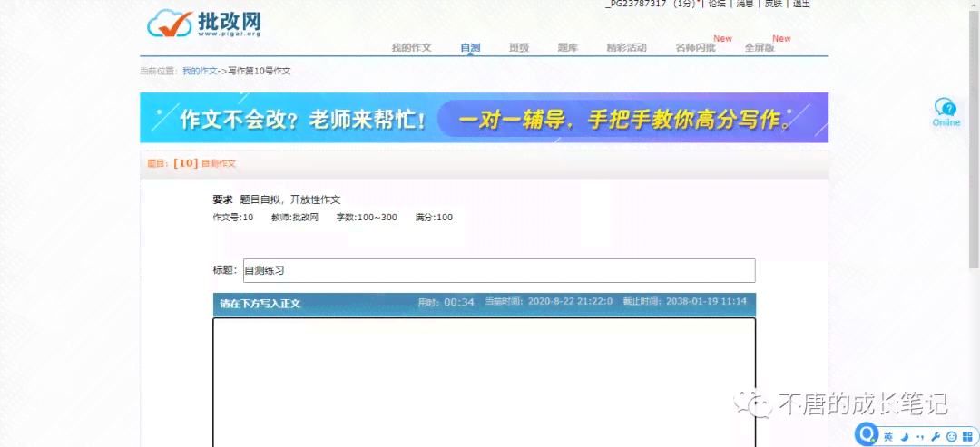Switch input language via 英 icon
980x447 pixels.
pyautogui.click(x=888, y=436)
